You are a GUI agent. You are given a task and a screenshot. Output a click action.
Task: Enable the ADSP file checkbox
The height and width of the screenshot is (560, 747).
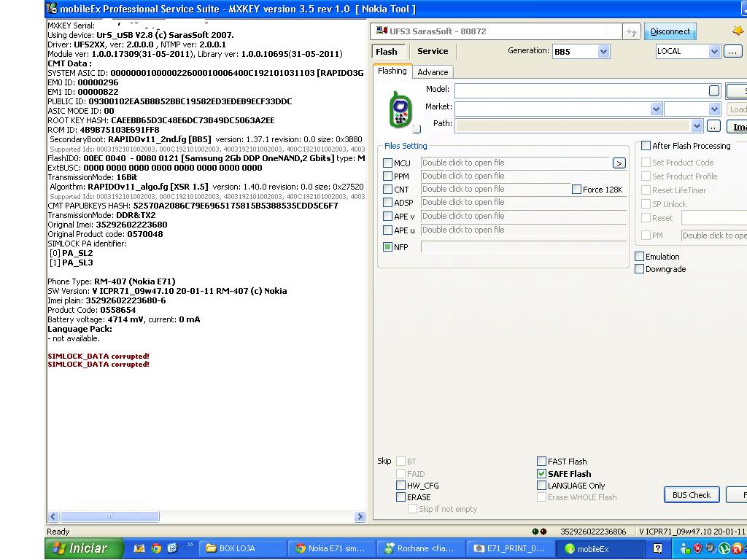[x=388, y=203]
